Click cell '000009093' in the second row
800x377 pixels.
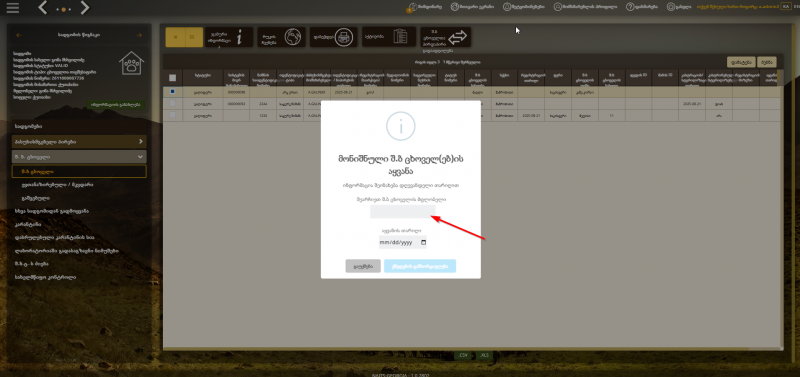pos(236,104)
